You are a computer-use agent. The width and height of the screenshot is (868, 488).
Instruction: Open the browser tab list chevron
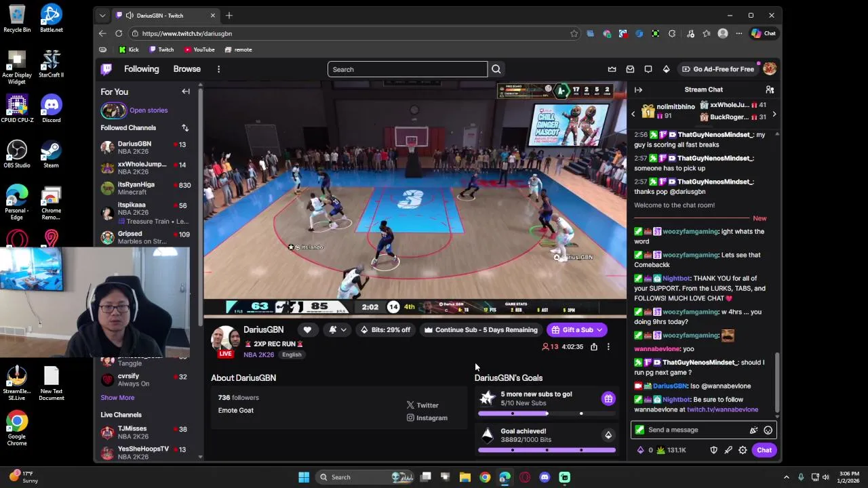pyautogui.click(x=102, y=16)
